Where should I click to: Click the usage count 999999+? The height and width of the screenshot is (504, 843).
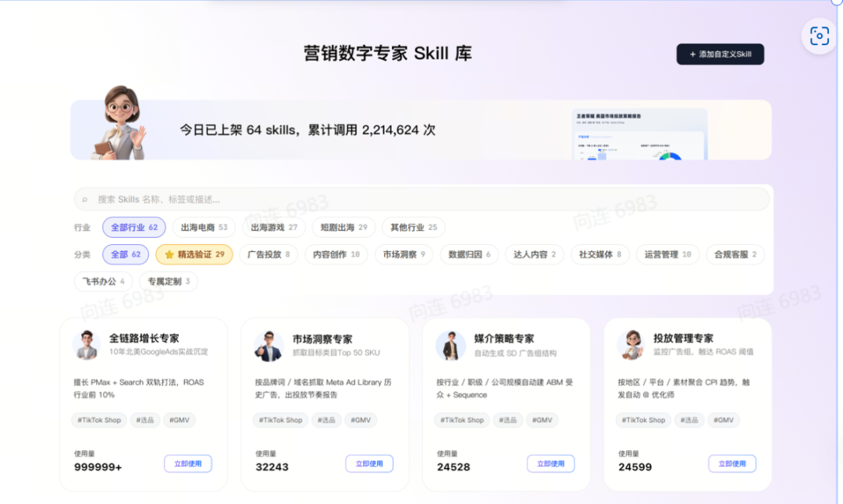coord(98,467)
